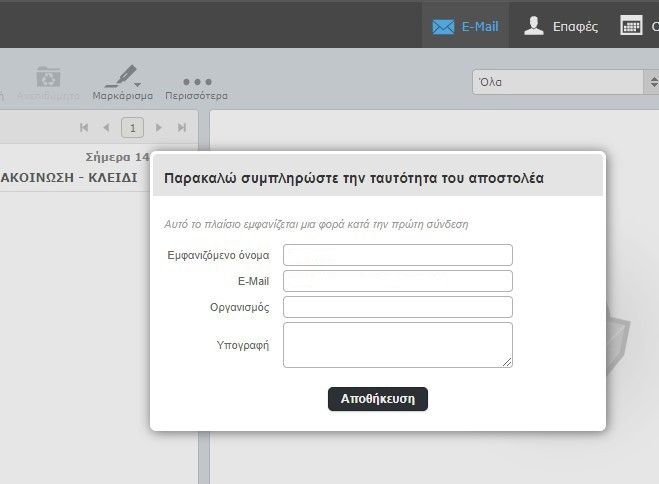Viewport: 659px width, 484px height.
Task: Jump to last page of messages
Action: [182, 127]
